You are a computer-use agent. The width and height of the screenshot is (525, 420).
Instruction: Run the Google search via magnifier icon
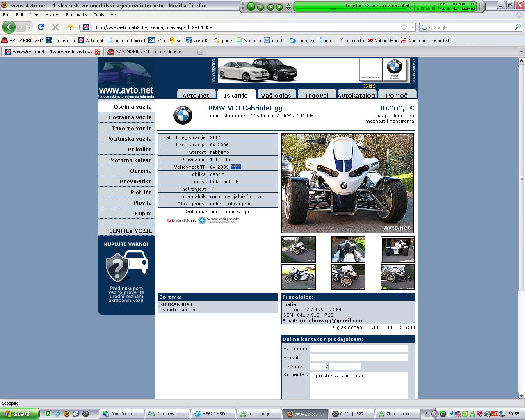point(518,27)
